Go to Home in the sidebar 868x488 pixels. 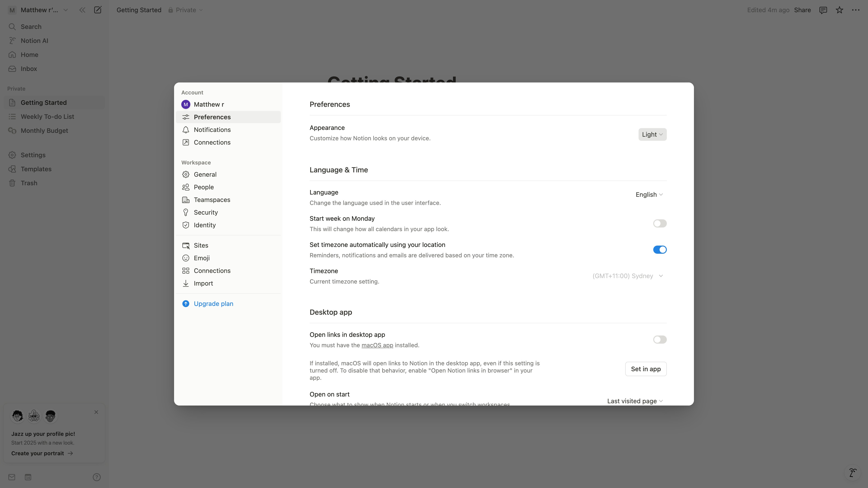click(54, 54)
